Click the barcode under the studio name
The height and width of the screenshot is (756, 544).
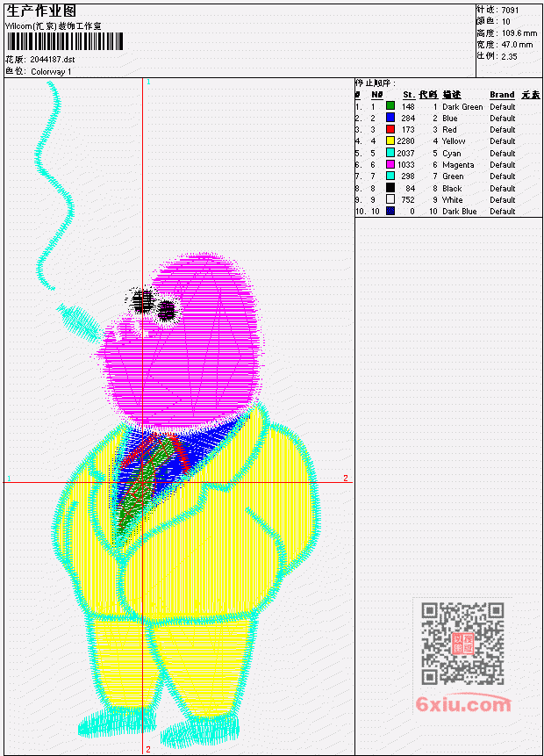click(65, 41)
